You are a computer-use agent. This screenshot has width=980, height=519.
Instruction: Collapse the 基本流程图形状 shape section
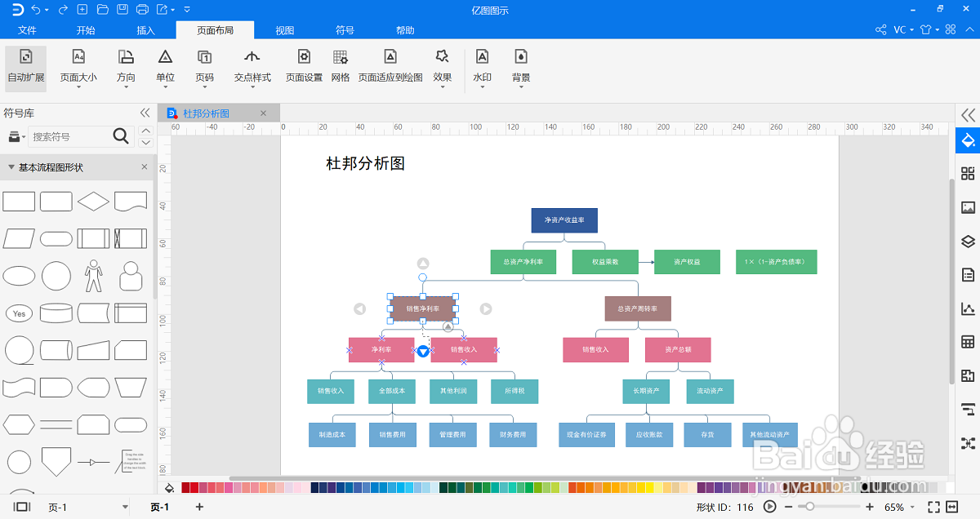10,166
